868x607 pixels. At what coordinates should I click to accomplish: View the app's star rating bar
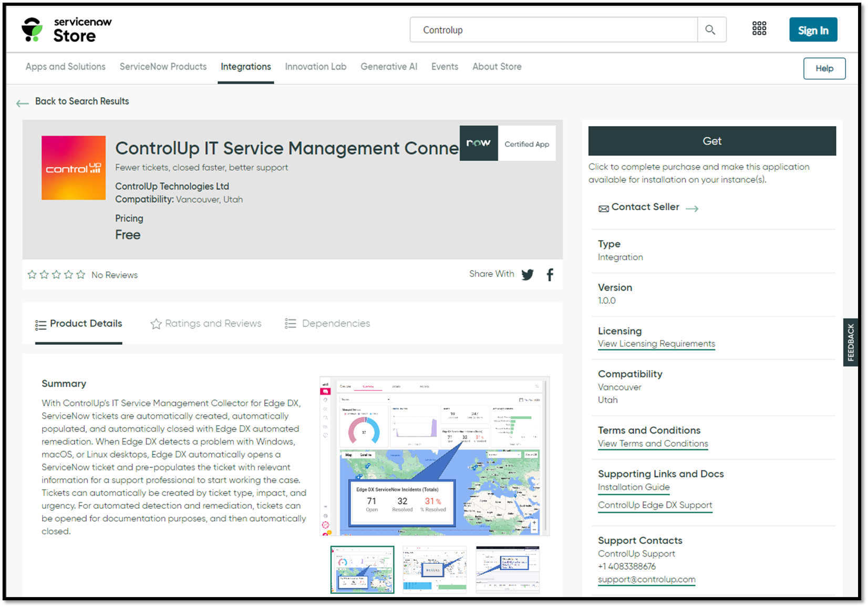pos(56,274)
